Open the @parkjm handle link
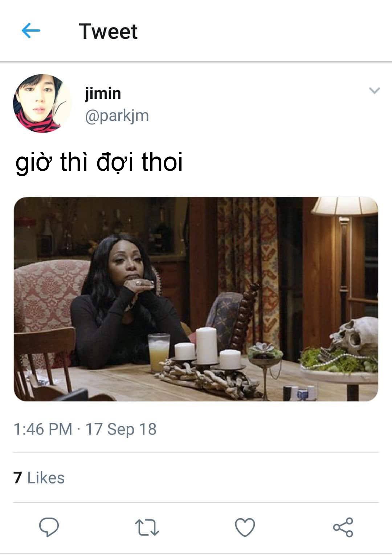This screenshot has height=556, width=392. [x=117, y=116]
